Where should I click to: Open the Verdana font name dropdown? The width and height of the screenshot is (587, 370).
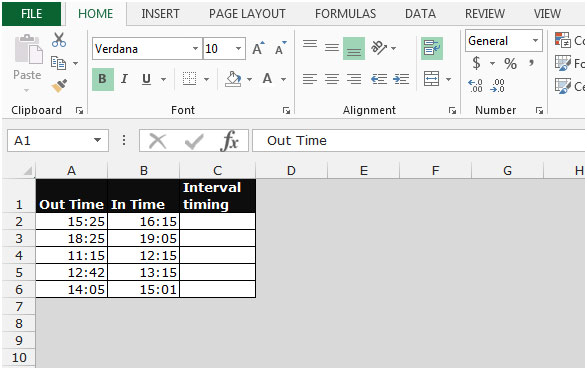coord(195,49)
